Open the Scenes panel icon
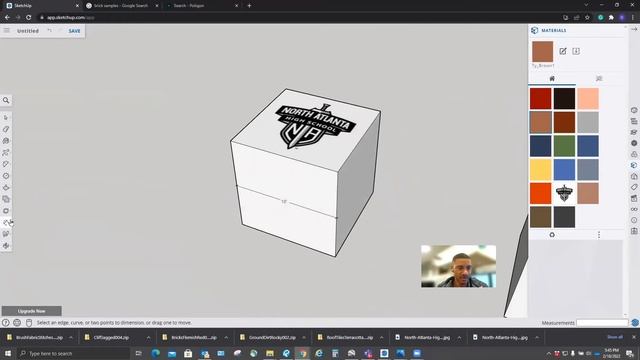 pyautogui.click(x=634, y=198)
